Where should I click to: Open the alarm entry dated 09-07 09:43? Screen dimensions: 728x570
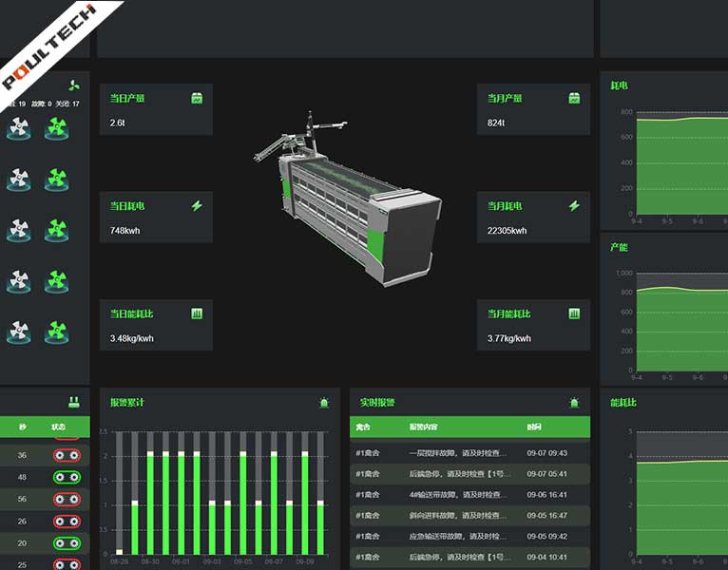(469, 453)
